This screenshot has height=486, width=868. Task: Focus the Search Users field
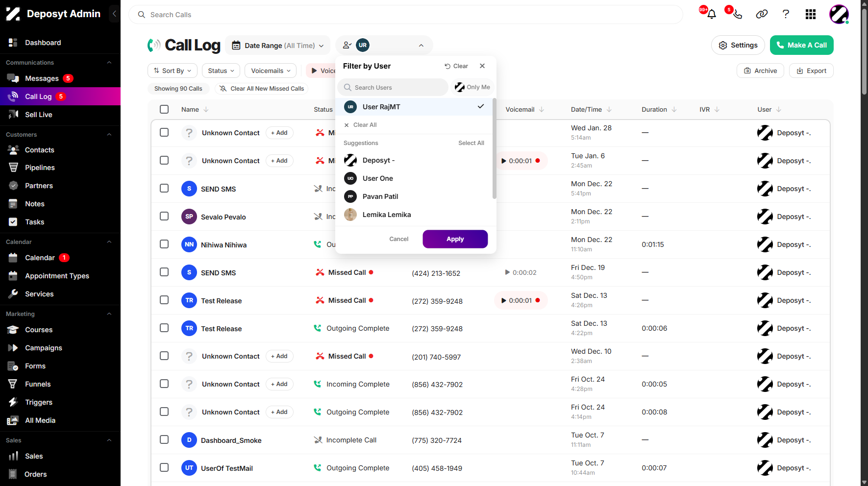click(x=393, y=87)
